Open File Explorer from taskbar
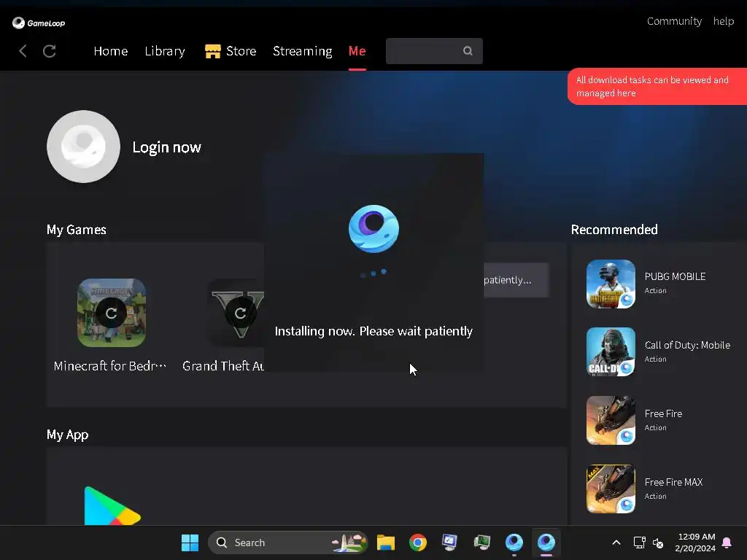The width and height of the screenshot is (747, 560). point(385,542)
